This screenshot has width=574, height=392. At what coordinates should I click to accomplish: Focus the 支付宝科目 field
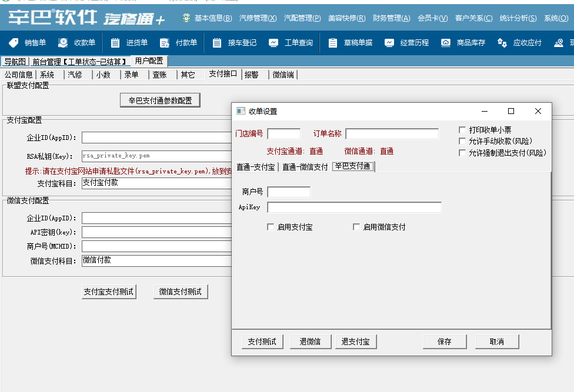pyautogui.click(x=156, y=183)
